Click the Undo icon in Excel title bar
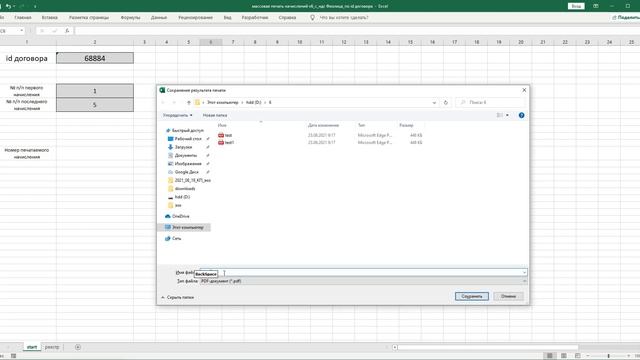640x360 pixels. point(9,6)
